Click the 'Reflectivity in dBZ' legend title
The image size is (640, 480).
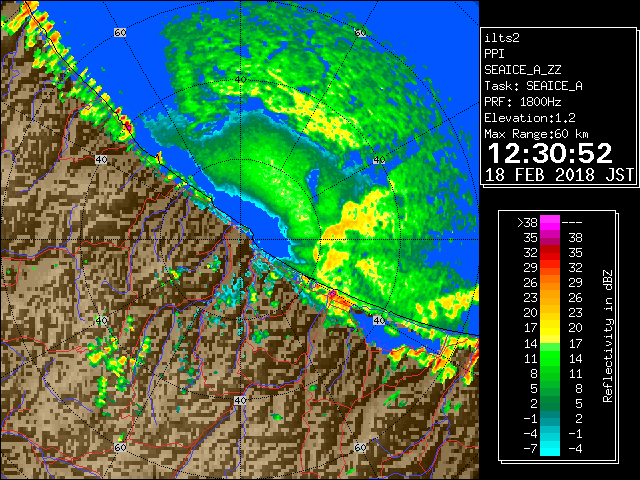click(607, 336)
